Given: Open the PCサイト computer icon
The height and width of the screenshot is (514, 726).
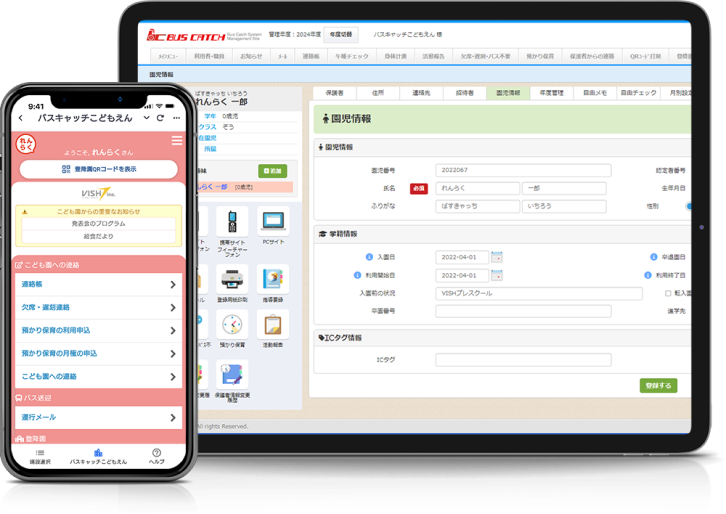Looking at the screenshot, I should [x=272, y=221].
